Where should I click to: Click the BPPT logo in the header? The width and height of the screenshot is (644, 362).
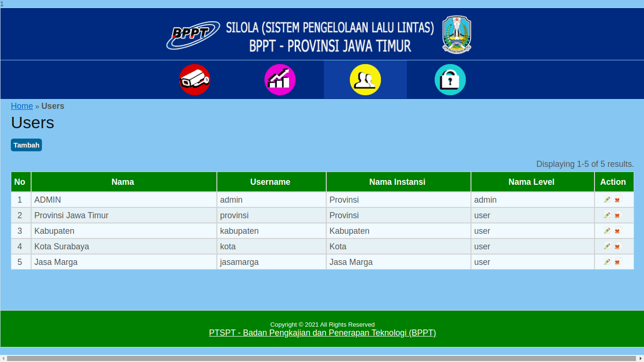point(193,35)
